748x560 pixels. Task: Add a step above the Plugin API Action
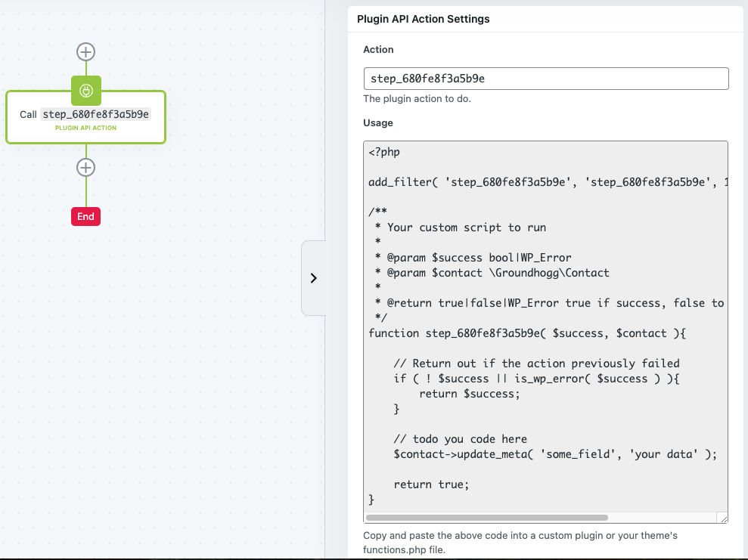coord(86,52)
